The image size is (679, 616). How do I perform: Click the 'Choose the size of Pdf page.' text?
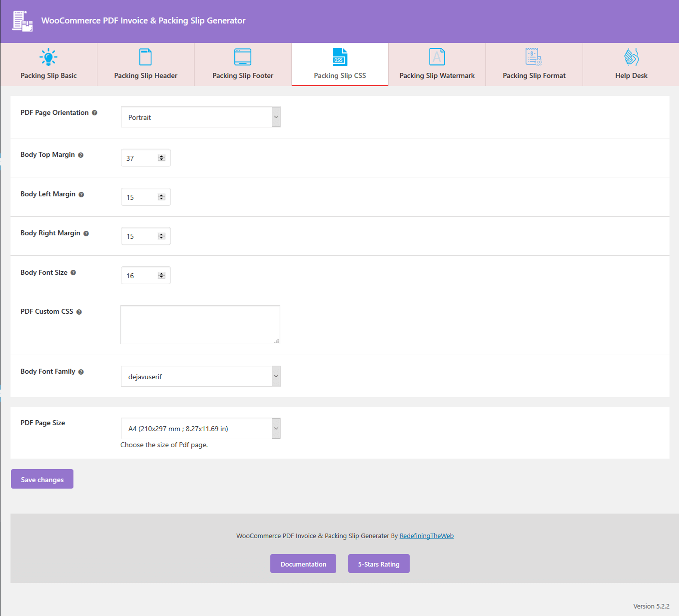164,445
